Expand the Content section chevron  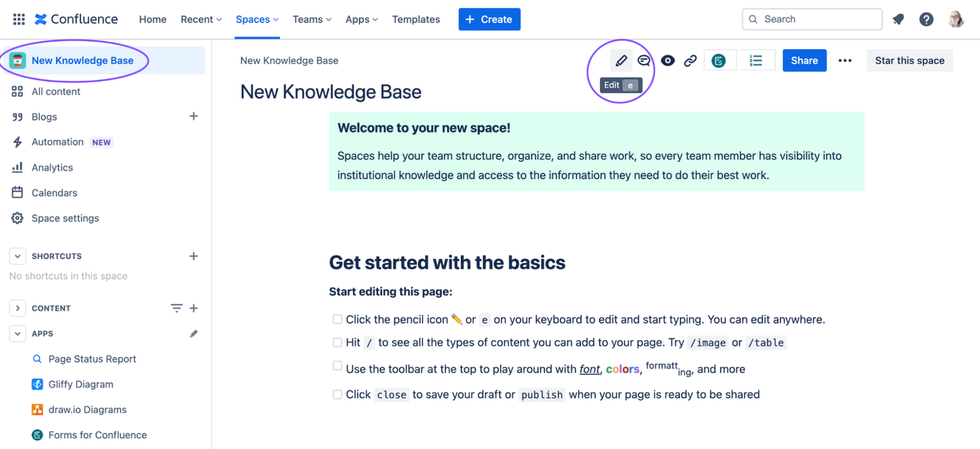coord(17,308)
